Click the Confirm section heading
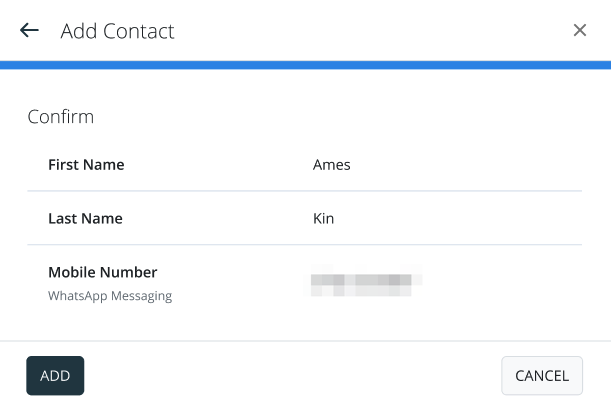 tap(60, 117)
